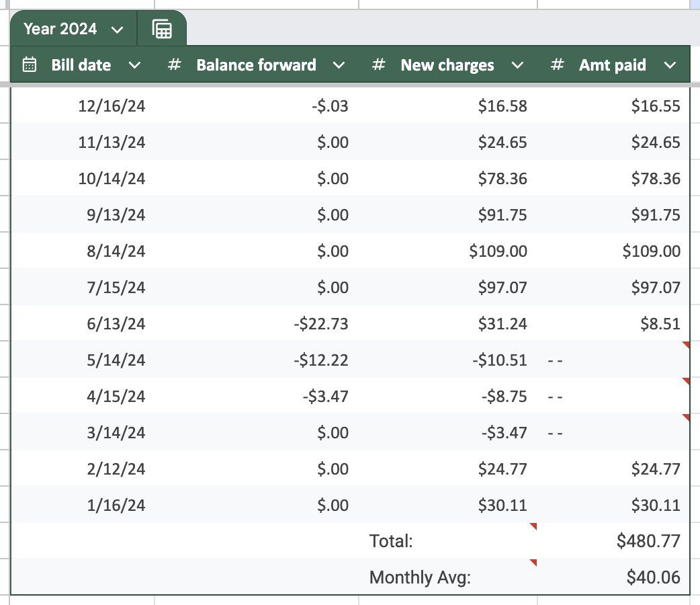Expand the New charges header chevron
The image size is (700, 605).
517,65
